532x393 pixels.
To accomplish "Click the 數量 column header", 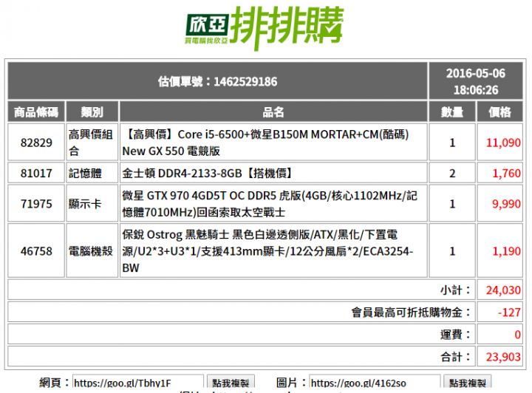I will [452, 112].
